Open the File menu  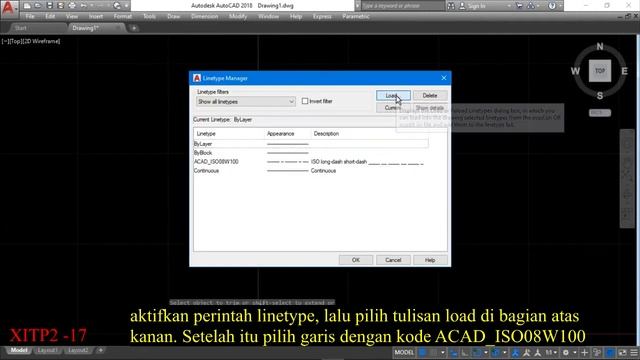pyautogui.click(x=30, y=16)
